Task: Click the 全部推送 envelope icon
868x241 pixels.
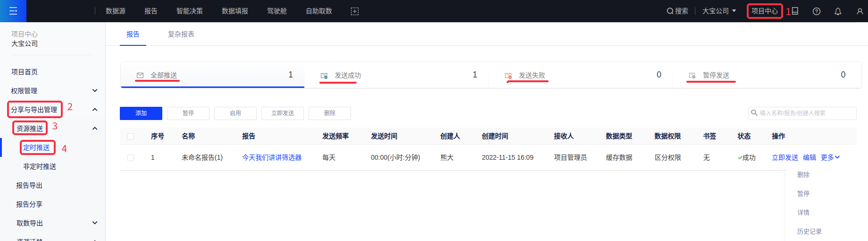Action: coord(140,76)
